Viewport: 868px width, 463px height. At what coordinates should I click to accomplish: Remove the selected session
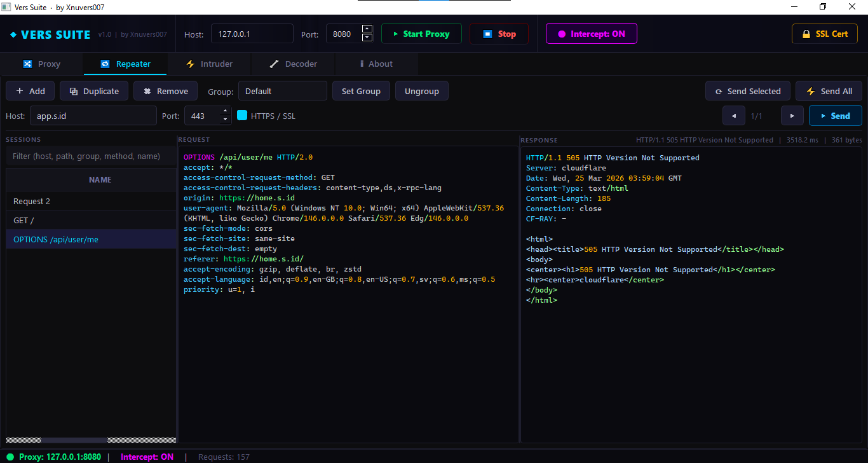point(165,91)
